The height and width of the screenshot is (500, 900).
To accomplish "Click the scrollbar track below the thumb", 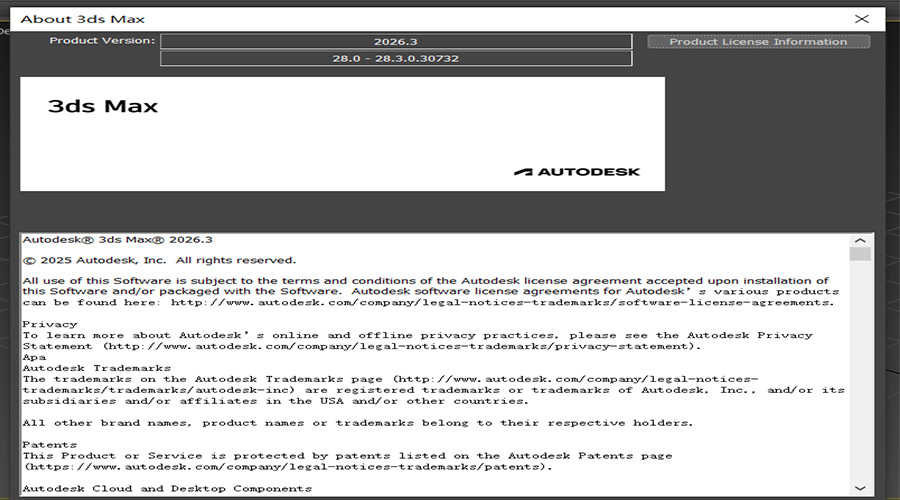I will click(860, 380).
